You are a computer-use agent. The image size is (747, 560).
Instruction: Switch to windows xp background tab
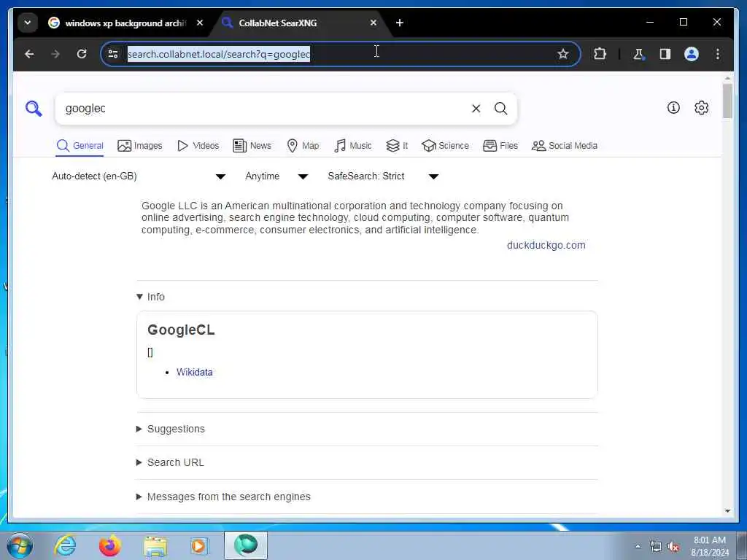[x=125, y=23]
